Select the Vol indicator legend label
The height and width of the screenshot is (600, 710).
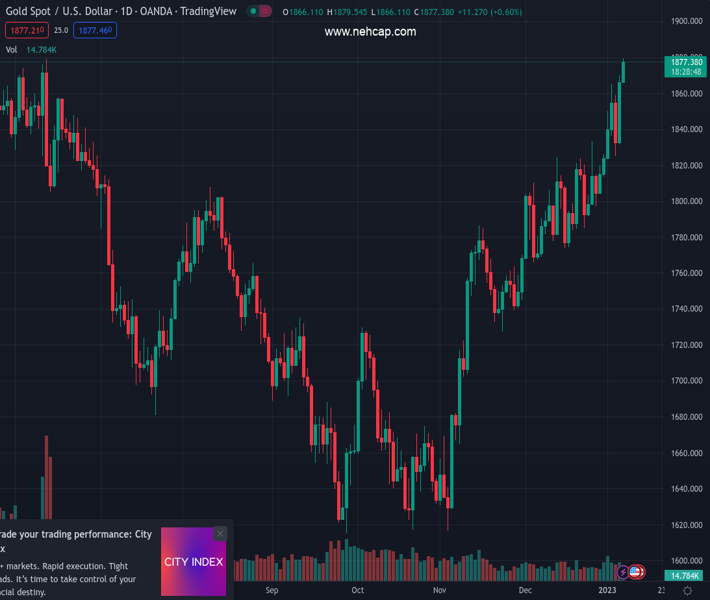click(x=11, y=49)
